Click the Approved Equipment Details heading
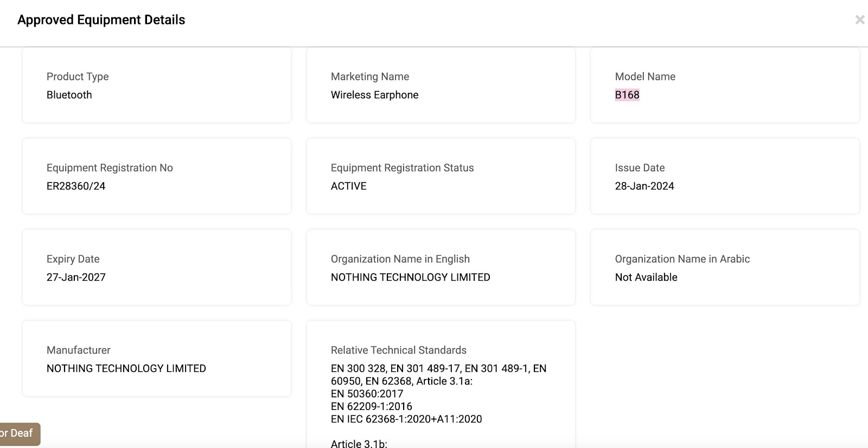 101,20
